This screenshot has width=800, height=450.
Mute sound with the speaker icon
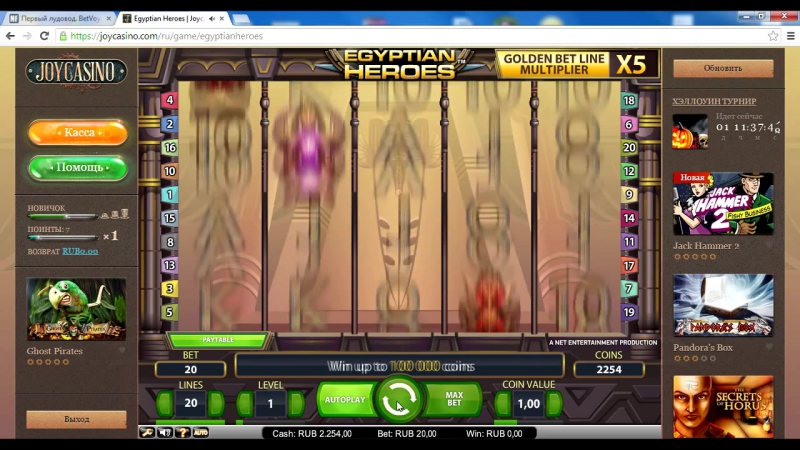(164, 433)
